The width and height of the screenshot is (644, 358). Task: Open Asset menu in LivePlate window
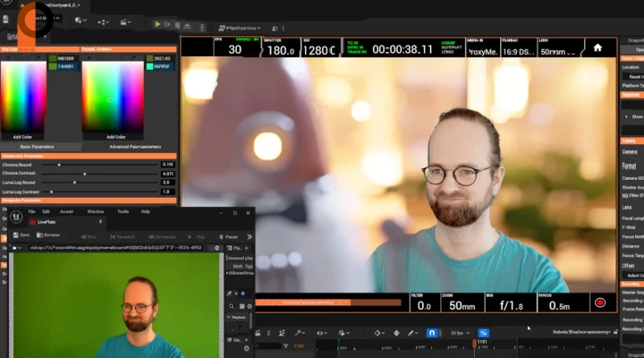point(66,212)
